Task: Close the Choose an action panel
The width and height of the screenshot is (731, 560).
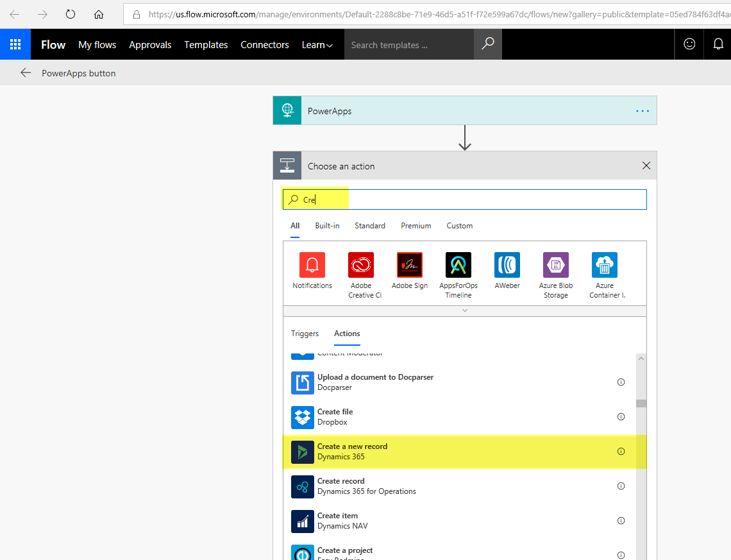Action: [646, 165]
